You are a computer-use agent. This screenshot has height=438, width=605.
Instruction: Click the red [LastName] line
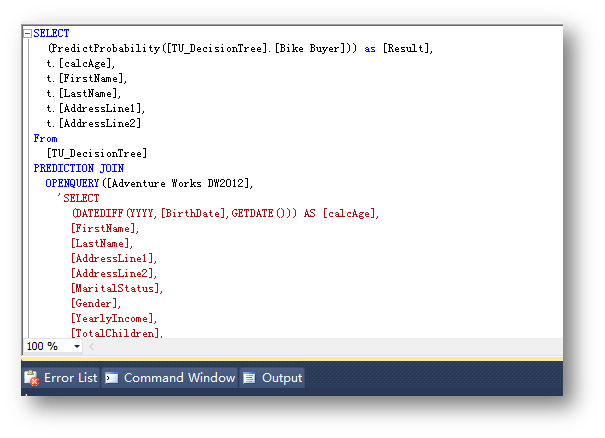tap(101, 244)
